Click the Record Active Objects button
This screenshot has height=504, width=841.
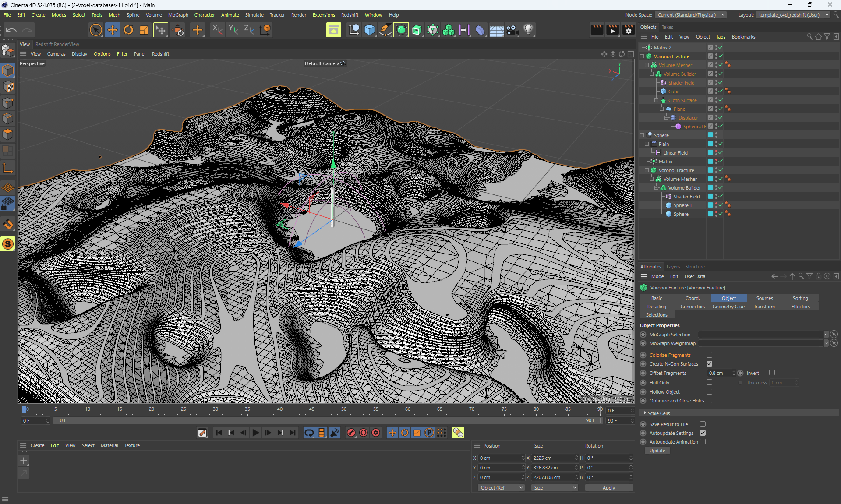351,433
